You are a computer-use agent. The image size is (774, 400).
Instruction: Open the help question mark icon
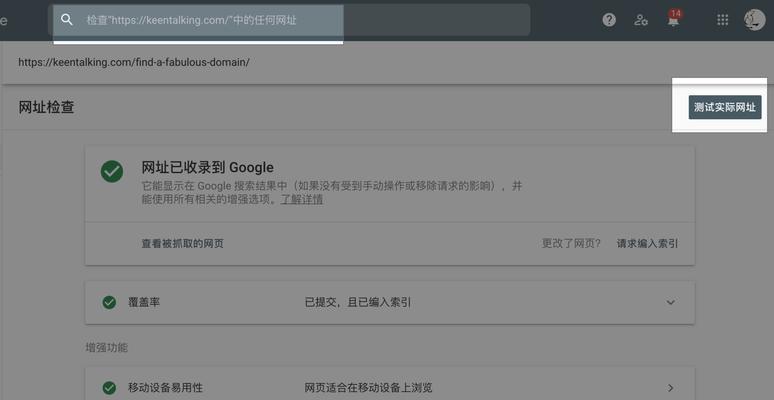coord(609,20)
